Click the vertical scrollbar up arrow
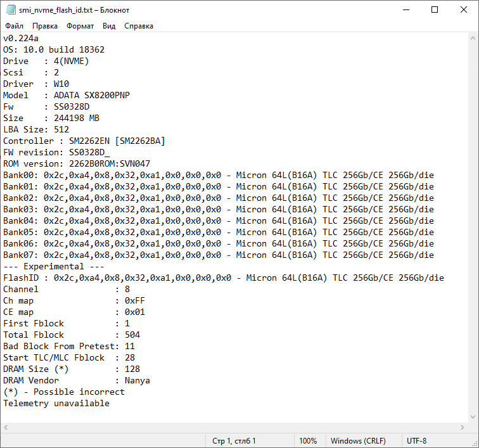This screenshot has width=479, height=448. (x=473, y=38)
